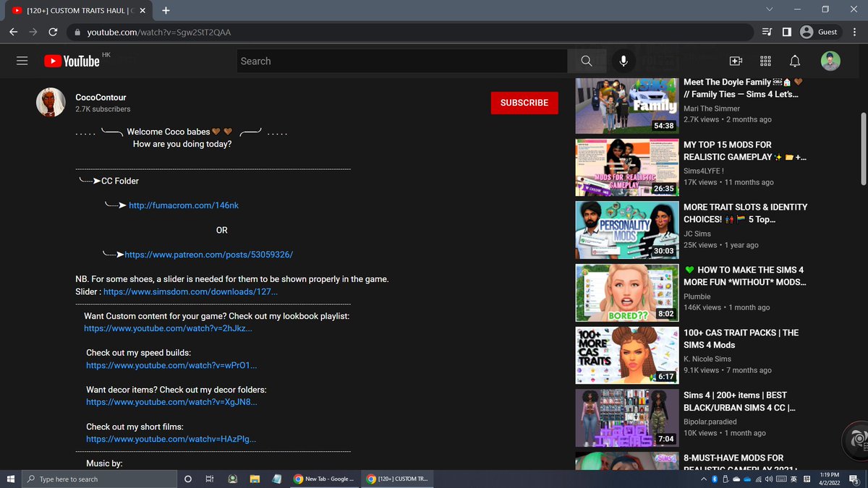Click K. Nicole Sims channel name
Image resolution: width=868 pixels, height=488 pixels.
pos(707,359)
